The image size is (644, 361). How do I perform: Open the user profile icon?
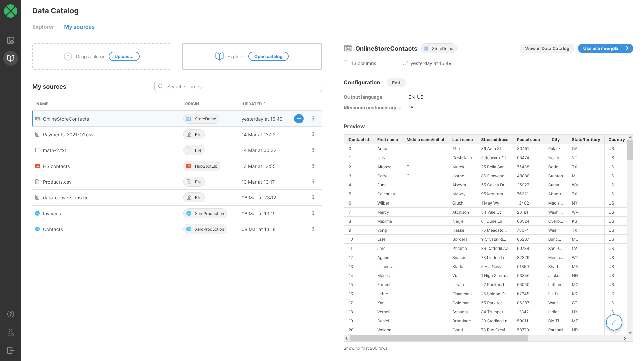tap(11, 332)
